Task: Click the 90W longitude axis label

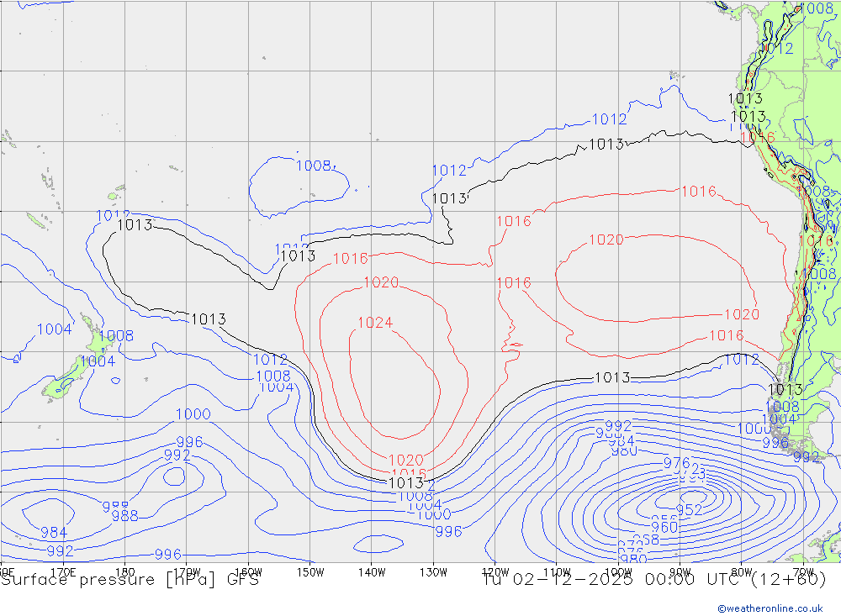Action: pos(680,572)
